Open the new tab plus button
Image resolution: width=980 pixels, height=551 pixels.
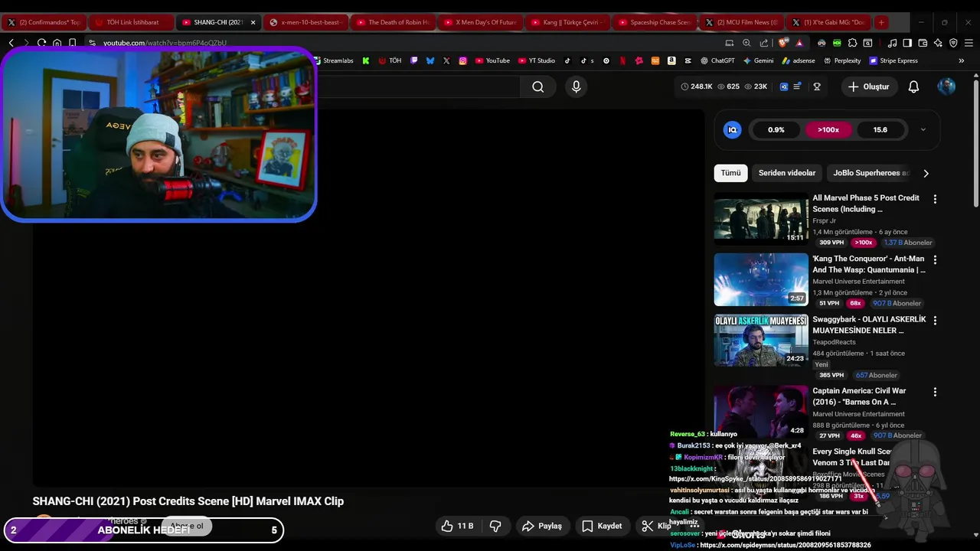881,22
